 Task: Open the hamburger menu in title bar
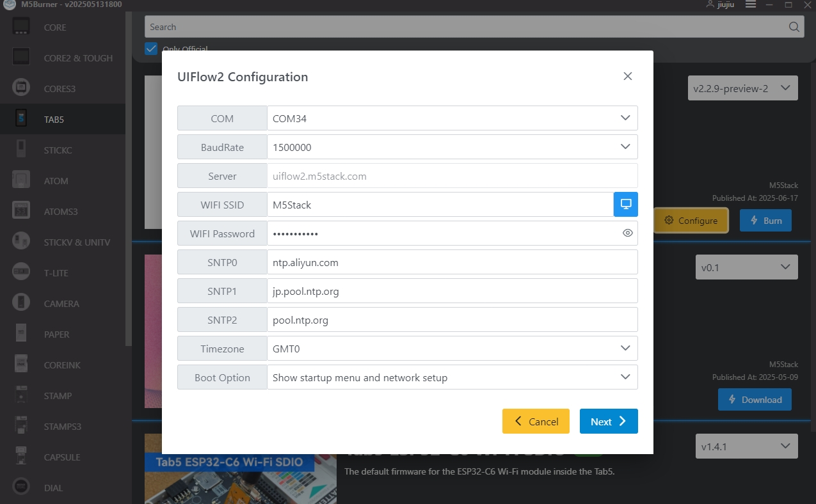[751, 4]
